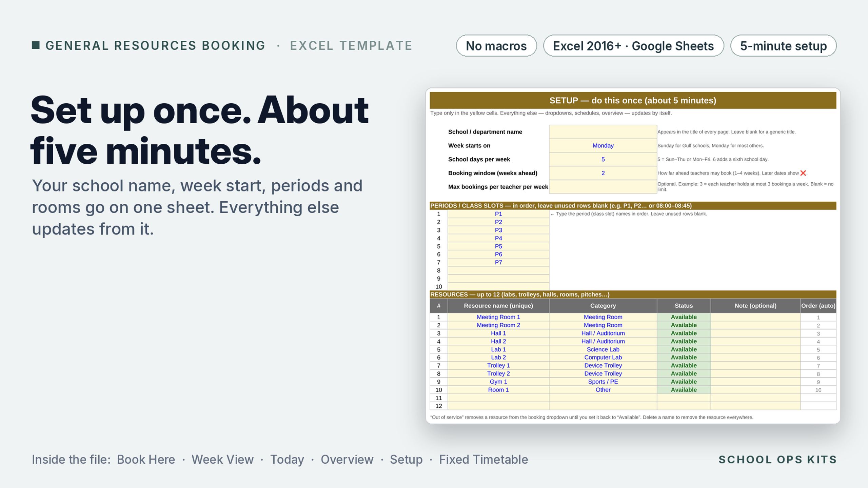Select the Note cell for Lab 2

pos(755,358)
